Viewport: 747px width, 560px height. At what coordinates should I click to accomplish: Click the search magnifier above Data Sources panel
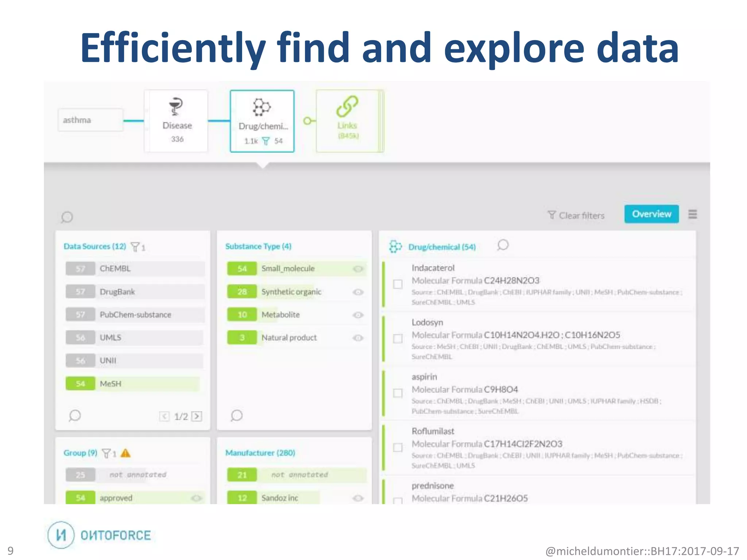tap(67, 217)
